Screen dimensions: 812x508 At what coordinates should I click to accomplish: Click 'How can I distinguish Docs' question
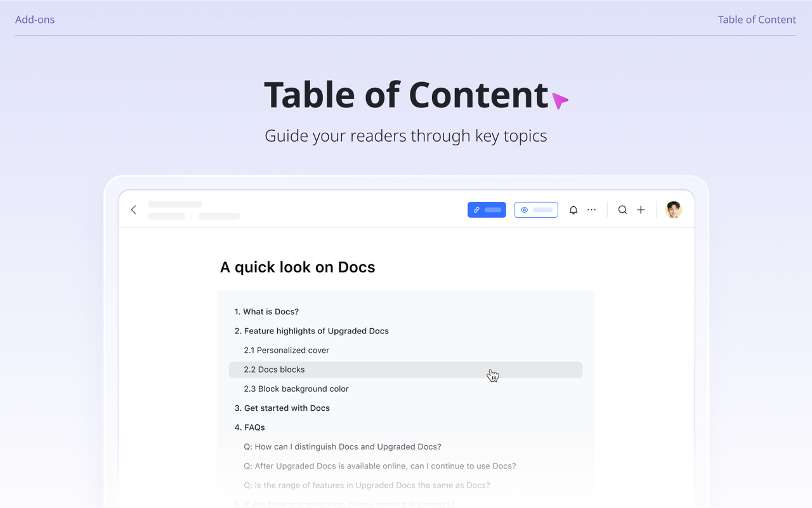coord(343,446)
